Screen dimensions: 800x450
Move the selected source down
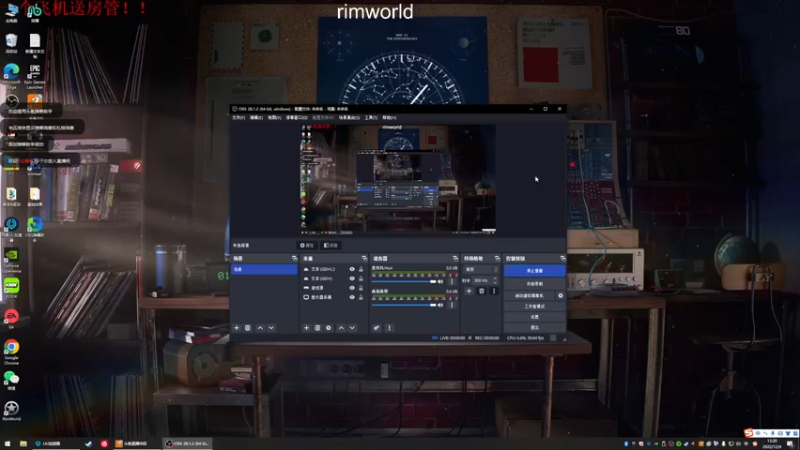point(352,328)
